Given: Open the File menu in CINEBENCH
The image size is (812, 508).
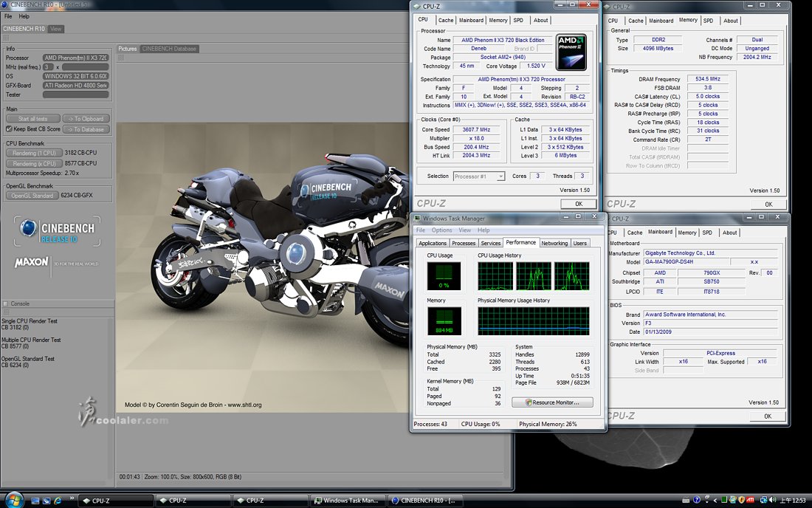Looking at the screenshot, I should coord(8,16).
